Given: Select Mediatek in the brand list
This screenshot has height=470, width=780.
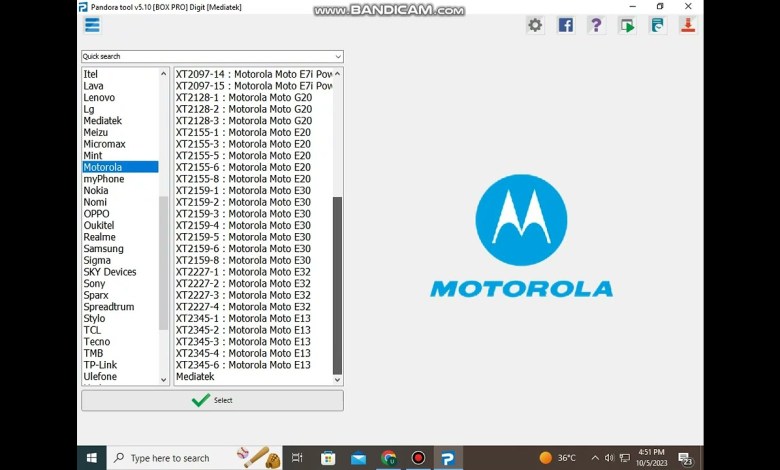Looking at the screenshot, I should coord(102,120).
